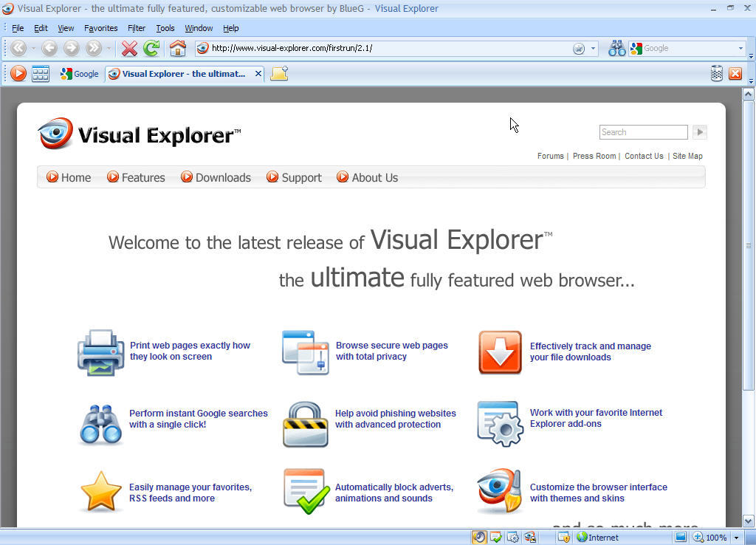Viewport: 756px width, 545px height.
Task: Toggle the ad-block checkmark icon in the status bar
Action: [x=497, y=537]
